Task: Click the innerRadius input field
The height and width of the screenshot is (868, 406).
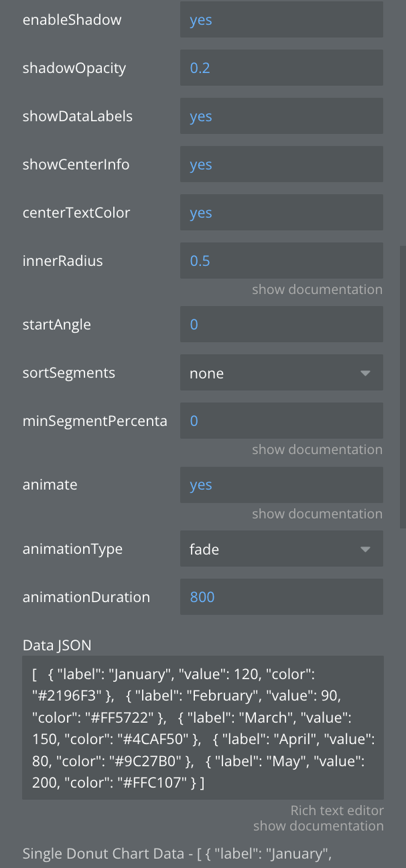Action: [281, 261]
